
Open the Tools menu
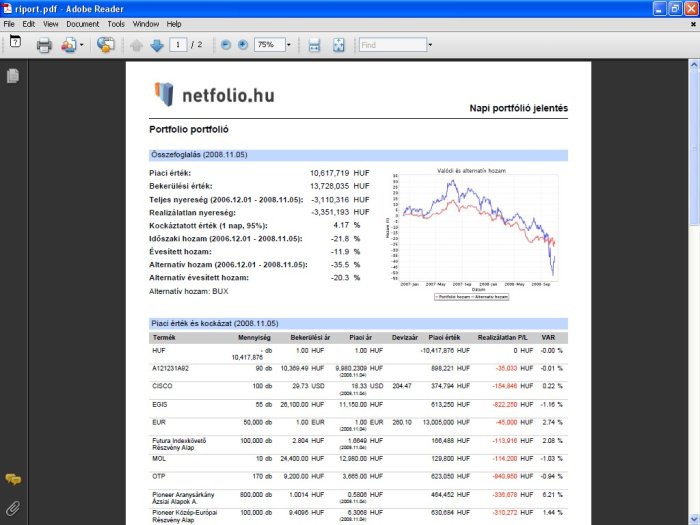[x=116, y=24]
